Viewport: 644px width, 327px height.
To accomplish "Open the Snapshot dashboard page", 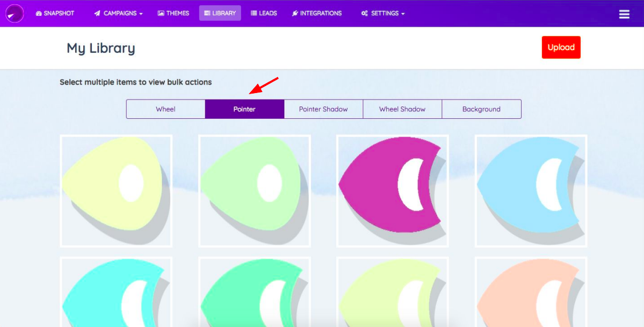I will (55, 13).
